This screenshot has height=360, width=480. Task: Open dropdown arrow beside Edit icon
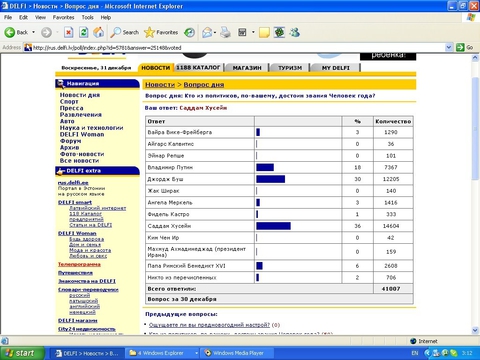click(253, 32)
